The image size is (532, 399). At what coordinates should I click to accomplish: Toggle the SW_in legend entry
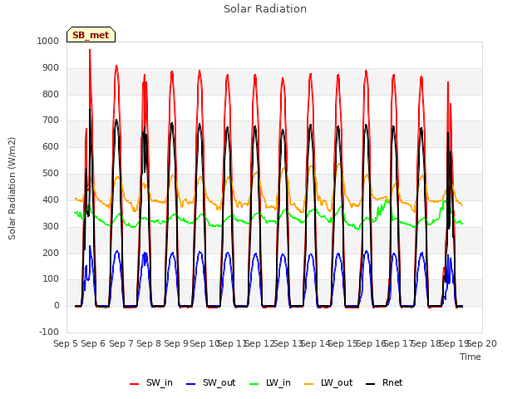(151, 383)
